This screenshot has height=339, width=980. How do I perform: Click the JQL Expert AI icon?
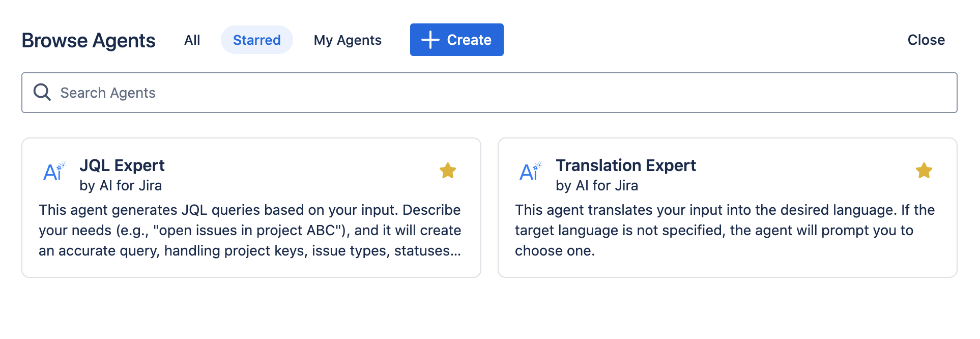tap(54, 172)
